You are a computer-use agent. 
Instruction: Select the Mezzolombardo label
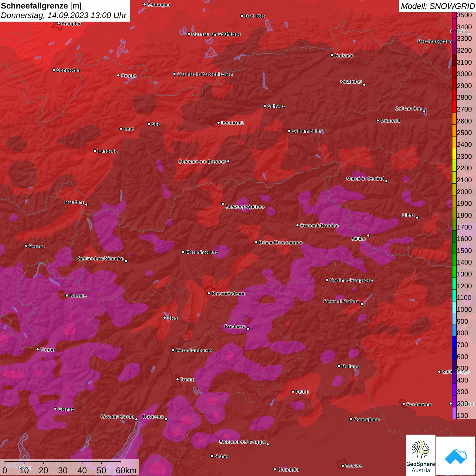[x=194, y=350]
